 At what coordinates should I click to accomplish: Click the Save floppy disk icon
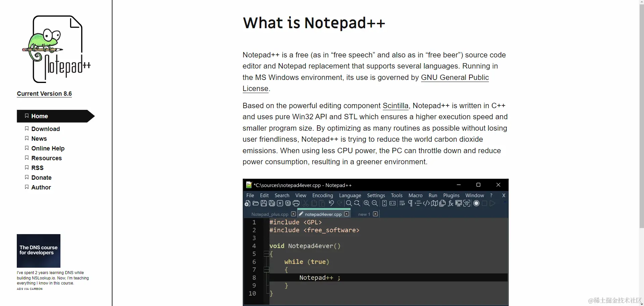click(264, 203)
